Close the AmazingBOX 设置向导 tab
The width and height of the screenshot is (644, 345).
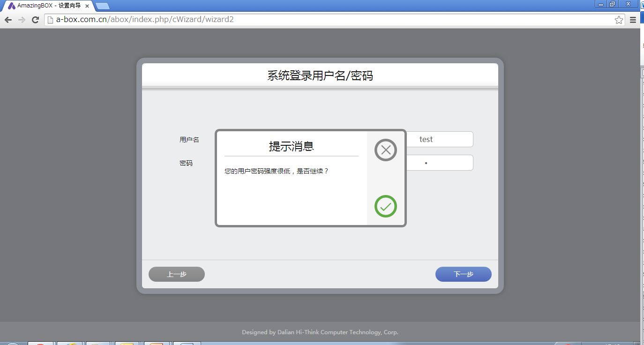point(87,6)
